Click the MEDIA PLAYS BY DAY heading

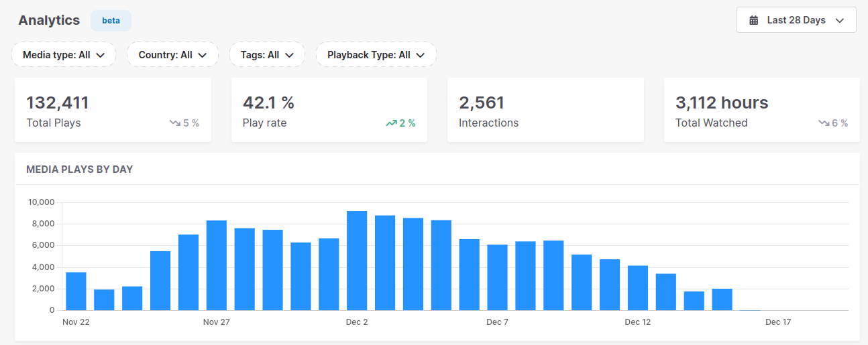coord(80,169)
